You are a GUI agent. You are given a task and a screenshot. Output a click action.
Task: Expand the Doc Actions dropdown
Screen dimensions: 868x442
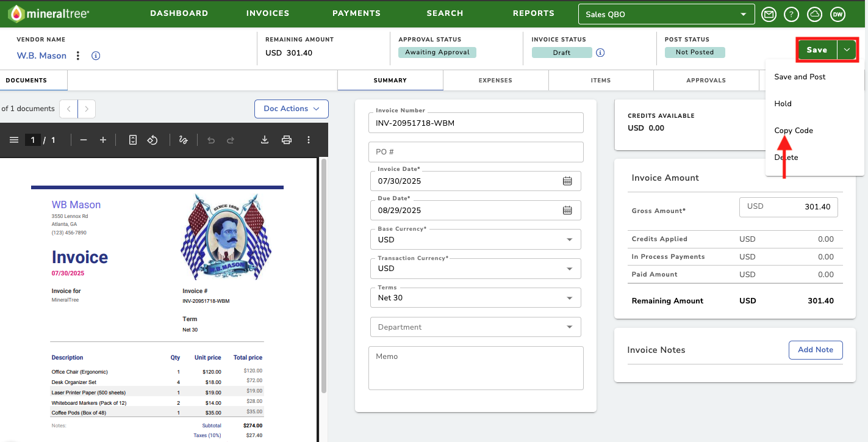(x=292, y=109)
